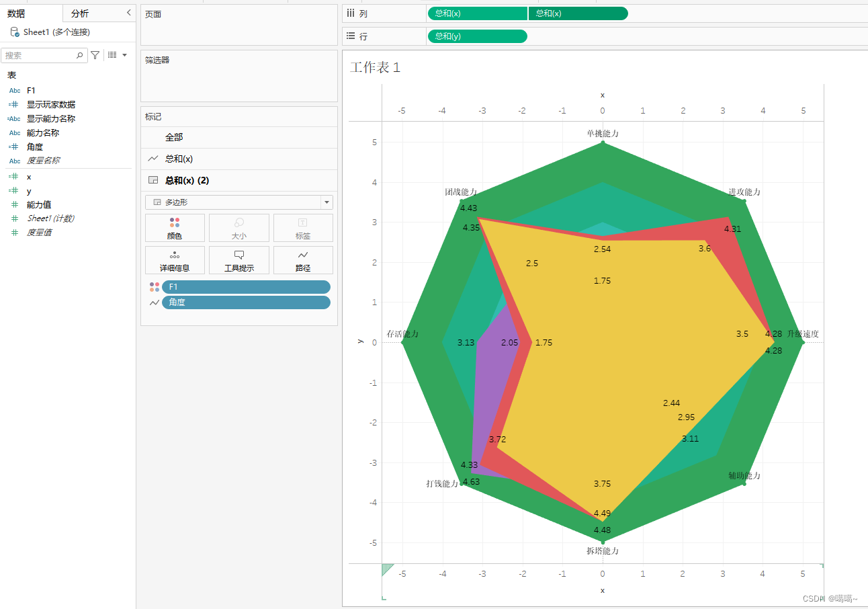Click the =Abc icon of 显示能力名称
868x609 pixels.
[14, 118]
